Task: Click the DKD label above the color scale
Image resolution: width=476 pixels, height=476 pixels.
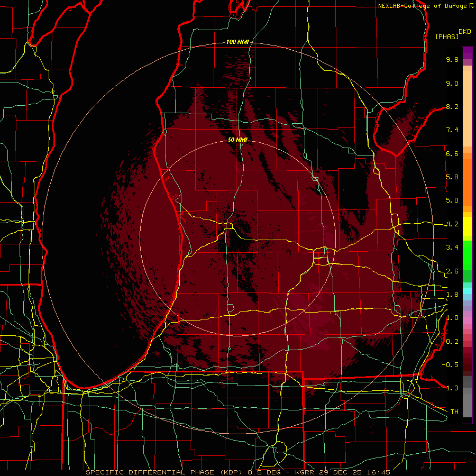Action: [x=465, y=32]
